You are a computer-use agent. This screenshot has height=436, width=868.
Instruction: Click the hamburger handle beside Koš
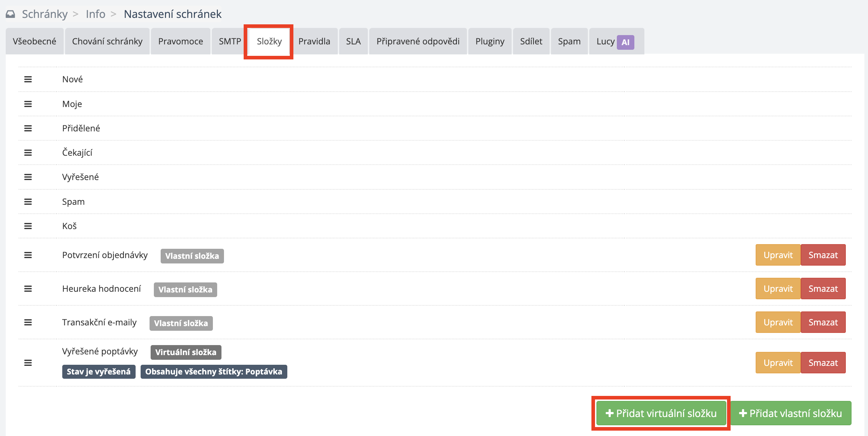(28, 226)
